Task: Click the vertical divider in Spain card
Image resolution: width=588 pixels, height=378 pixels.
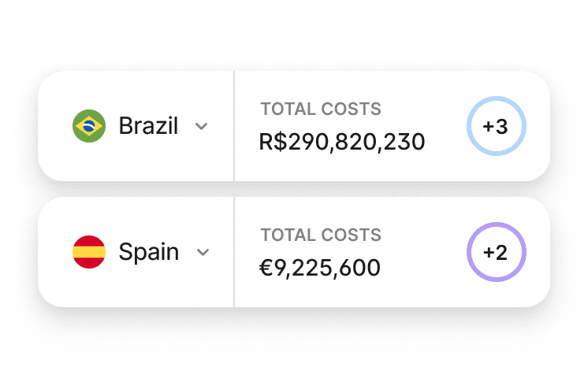Action: click(x=234, y=252)
